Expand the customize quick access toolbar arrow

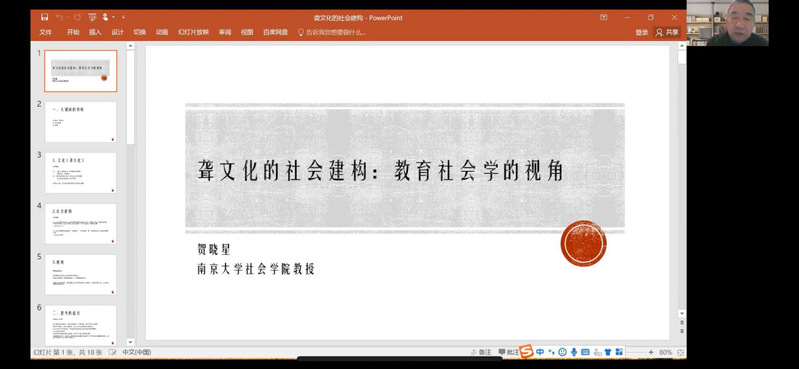tap(123, 17)
